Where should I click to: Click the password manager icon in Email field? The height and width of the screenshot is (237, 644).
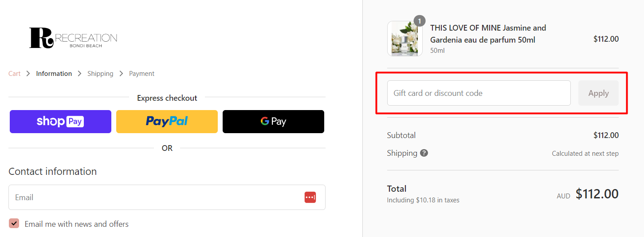(x=310, y=197)
